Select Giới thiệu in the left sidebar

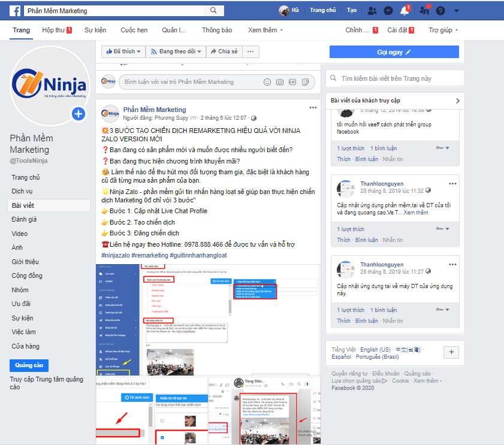(x=25, y=262)
